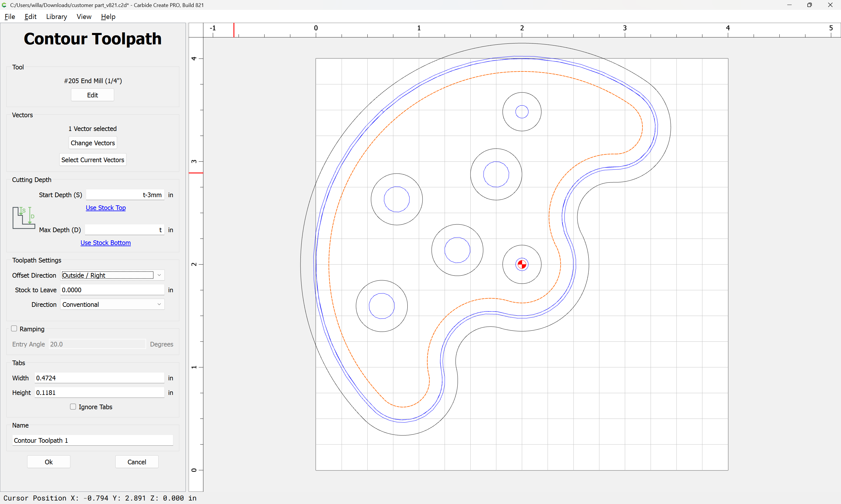Open the View menu
The image size is (841, 504).
84,16
